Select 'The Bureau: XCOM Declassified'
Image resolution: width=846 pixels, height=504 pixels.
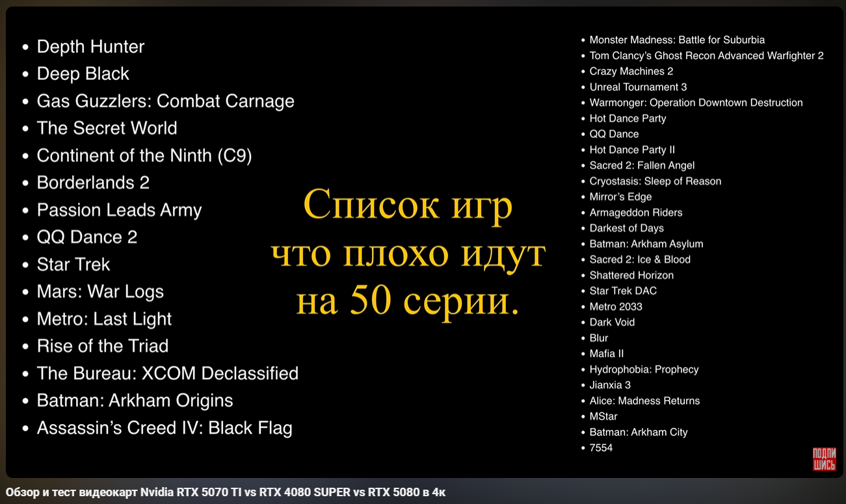[x=168, y=373]
